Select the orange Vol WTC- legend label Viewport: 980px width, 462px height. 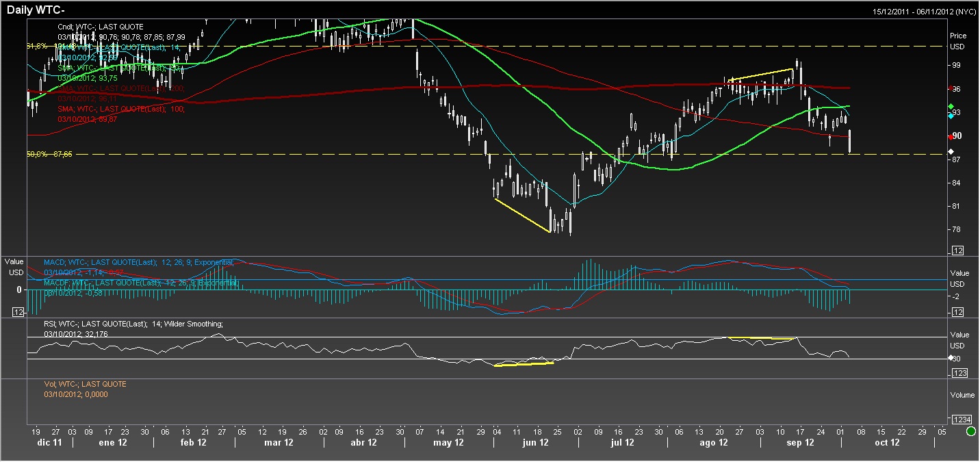[x=86, y=385]
